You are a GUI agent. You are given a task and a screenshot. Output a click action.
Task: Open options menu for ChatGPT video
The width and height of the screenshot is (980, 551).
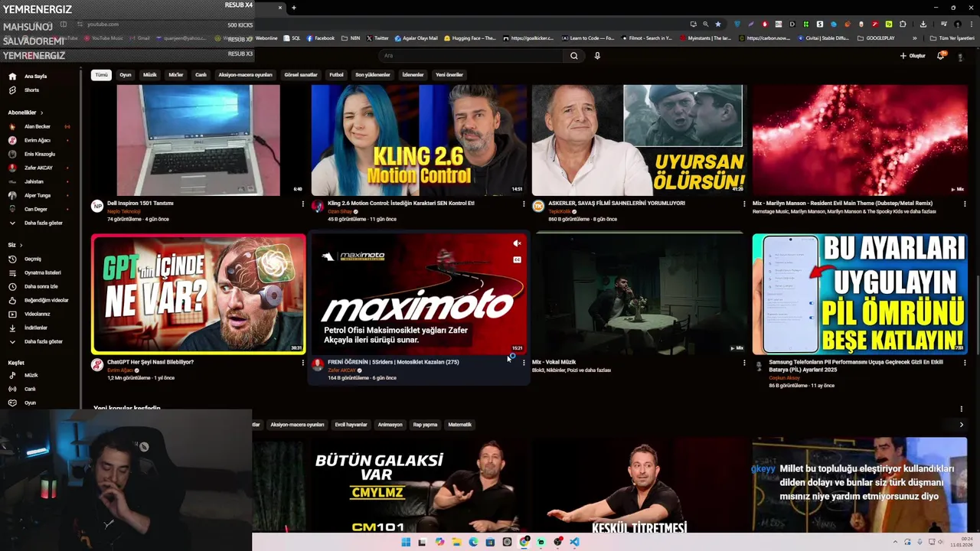click(302, 363)
